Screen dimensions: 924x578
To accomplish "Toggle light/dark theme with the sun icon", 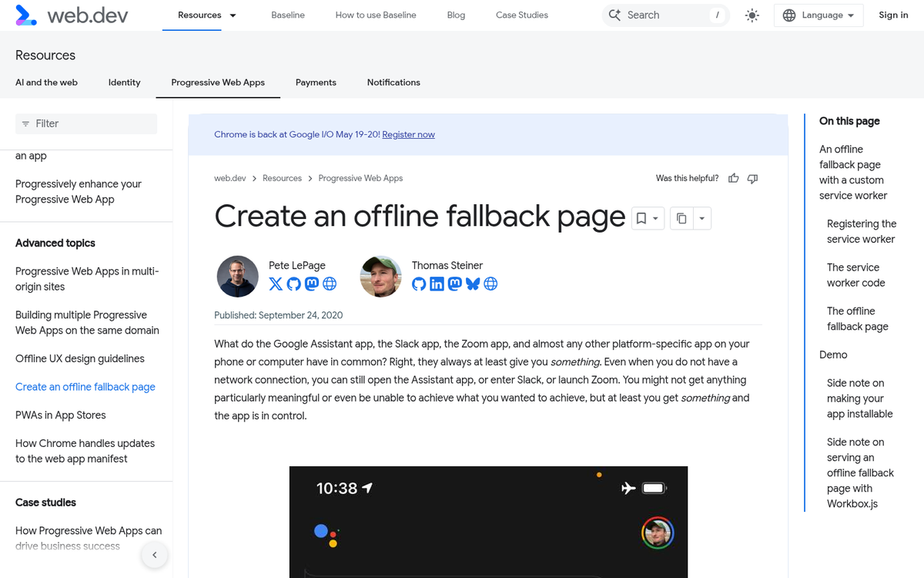I will point(752,15).
